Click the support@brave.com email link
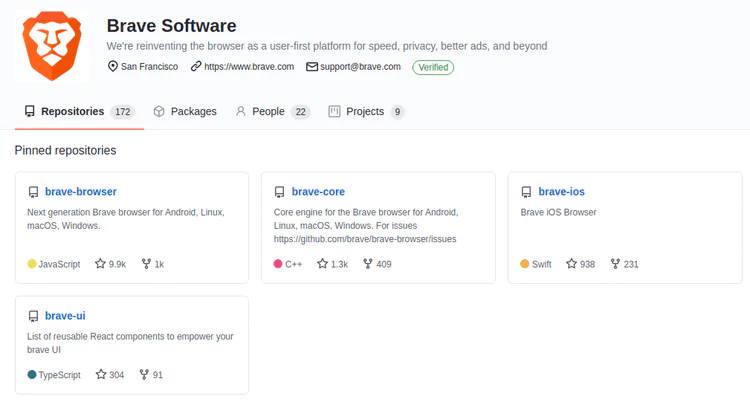750x413 pixels. pyautogui.click(x=360, y=67)
